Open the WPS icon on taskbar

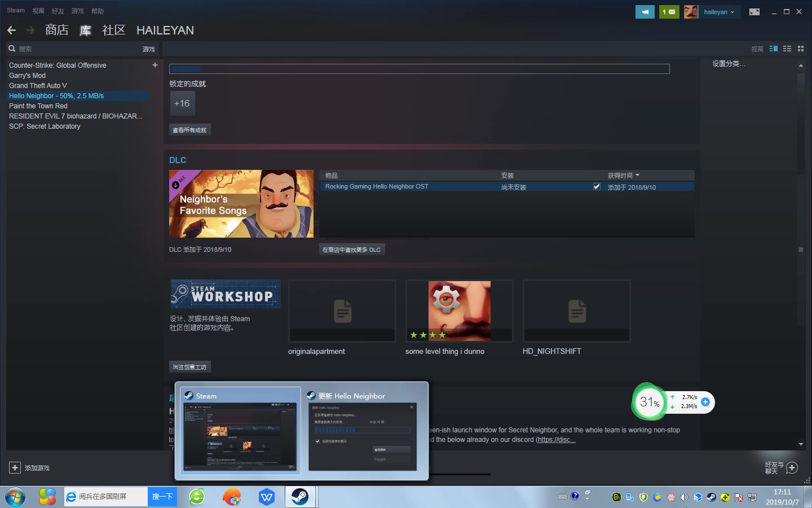[266, 497]
